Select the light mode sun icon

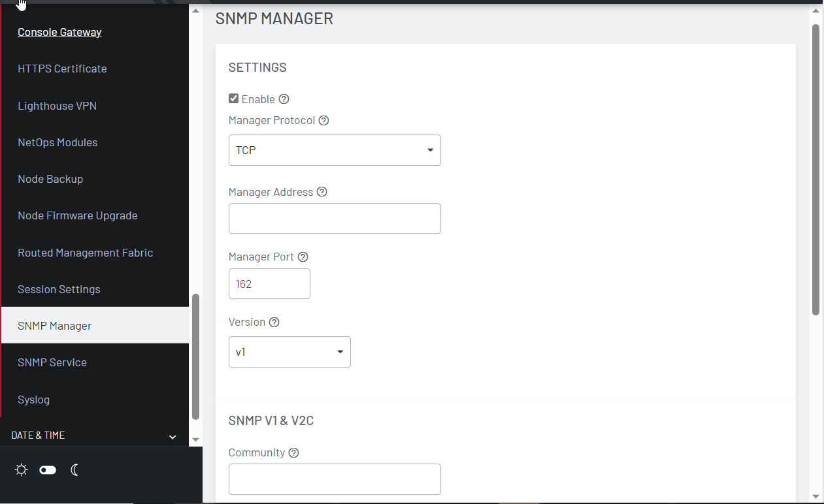(x=21, y=469)
